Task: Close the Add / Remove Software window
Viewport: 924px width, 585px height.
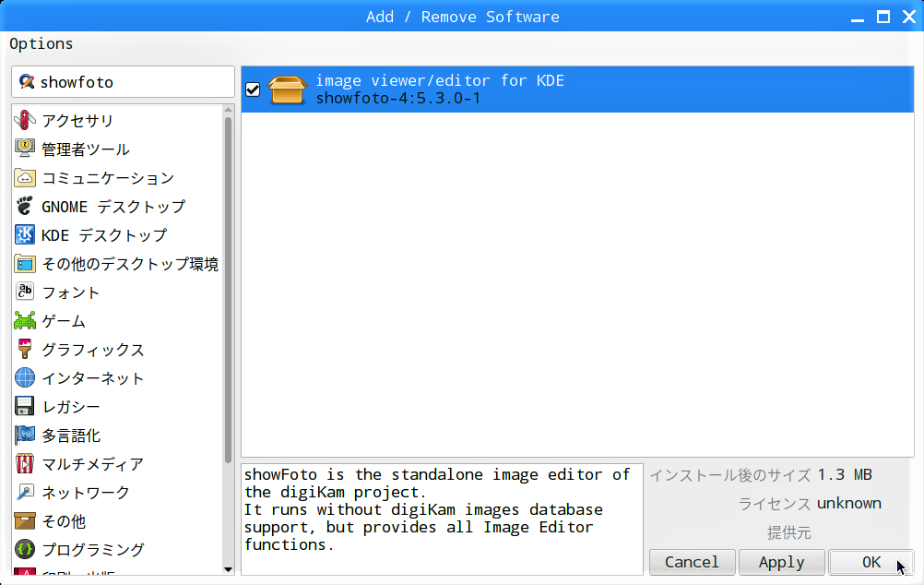Action: click(909, 18)
